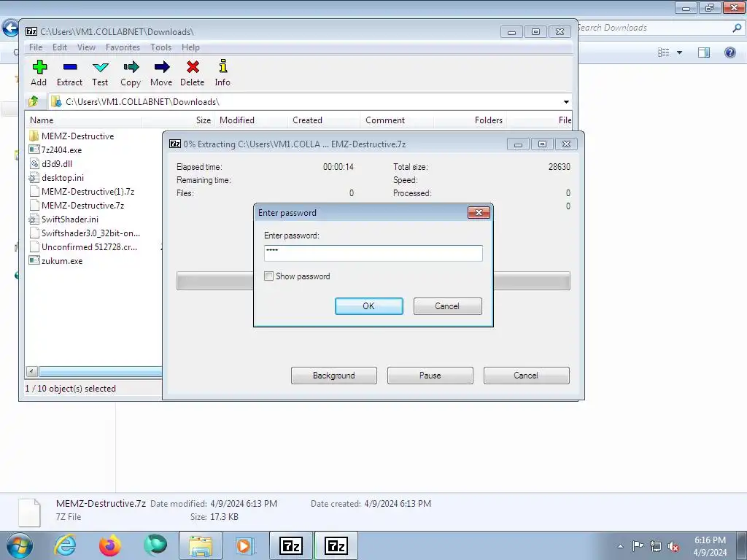Image resolution: width=747 pixels, height=560 pixels.
Task: Sort file list by Name column
Action: (x=83, y=120)
